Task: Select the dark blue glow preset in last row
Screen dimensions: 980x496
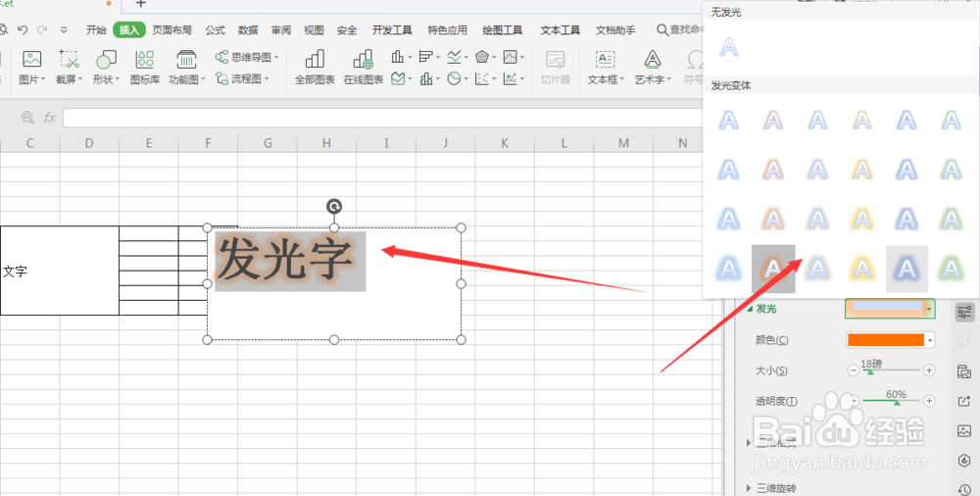Action: 906,269
